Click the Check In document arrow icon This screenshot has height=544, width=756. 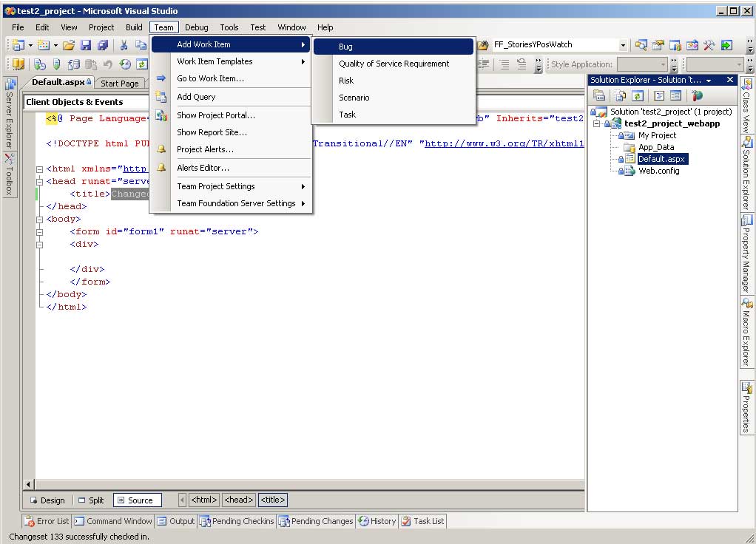(x=74, y=64)
